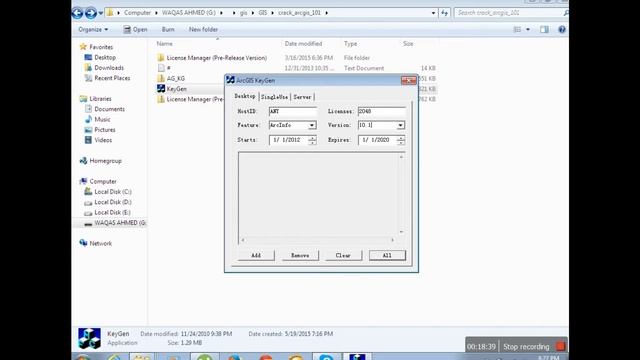Viewport: 640px width, 360px height.
Task: Click the Back navigation arrow in Explorer
Action: [x=78, y=13]
